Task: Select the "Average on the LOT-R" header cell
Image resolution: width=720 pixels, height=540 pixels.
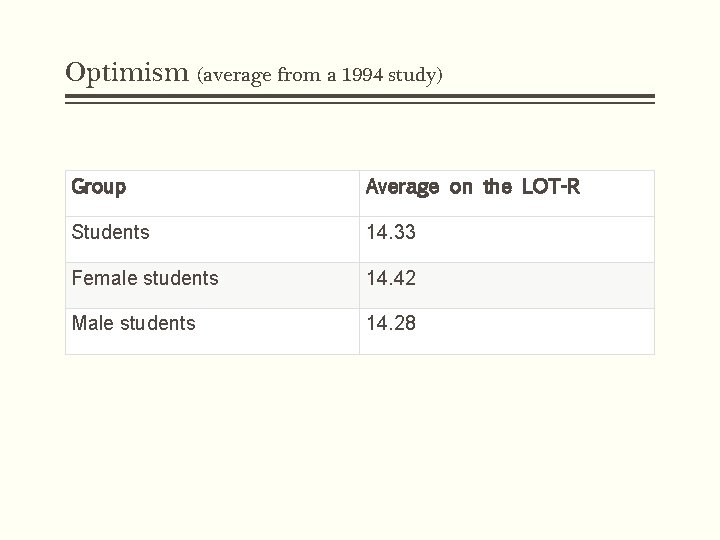Action: 507,193
